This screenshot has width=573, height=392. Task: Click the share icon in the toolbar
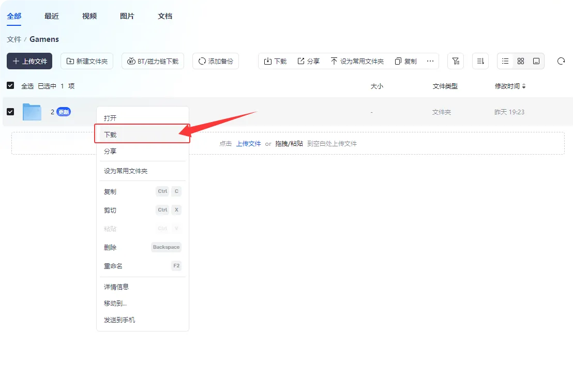click(304, 61)
